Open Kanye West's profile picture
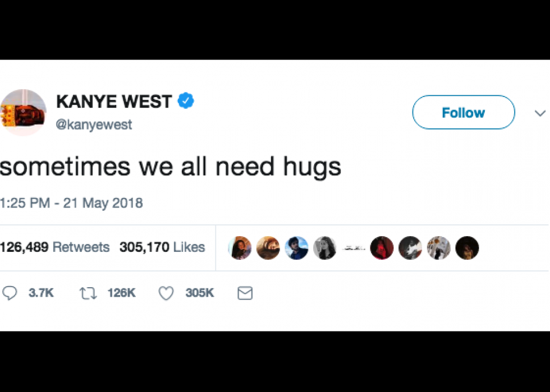Screen dimensions: 550x392 23,113
